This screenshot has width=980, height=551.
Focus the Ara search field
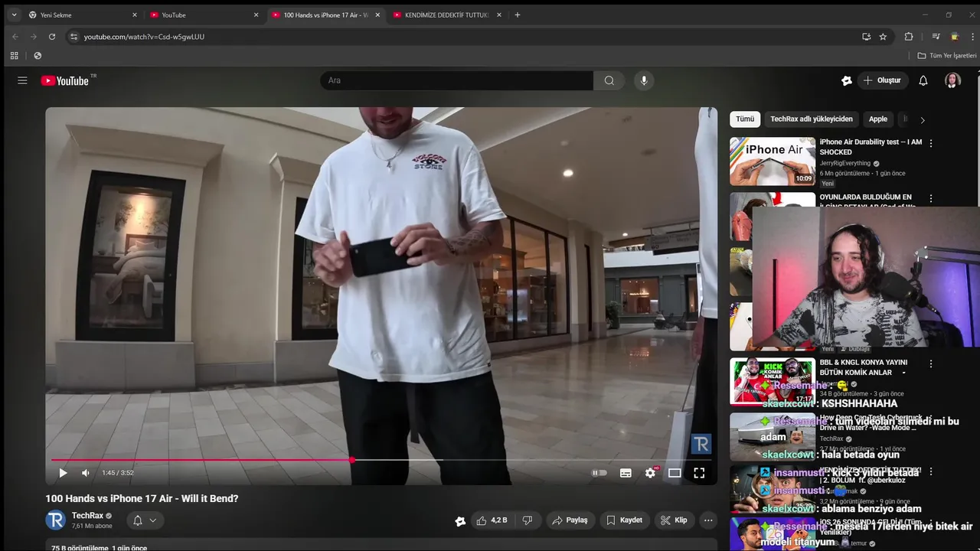[456, 80]
